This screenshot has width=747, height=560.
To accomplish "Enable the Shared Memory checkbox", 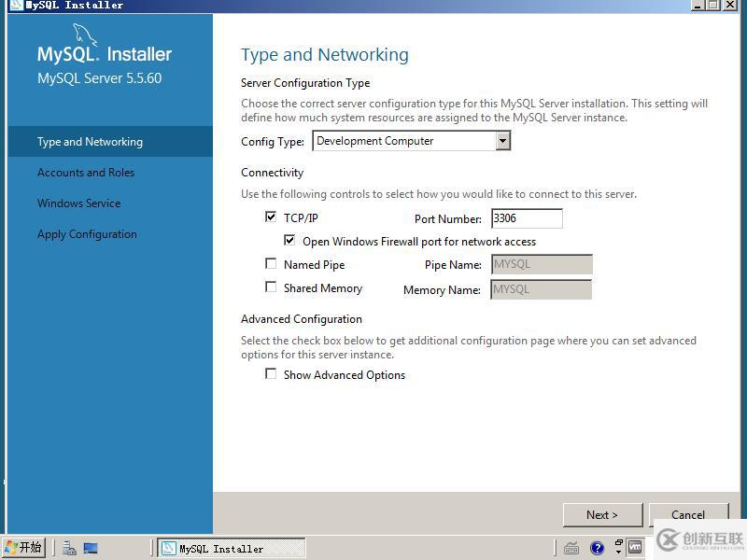I will coord(271,287).
